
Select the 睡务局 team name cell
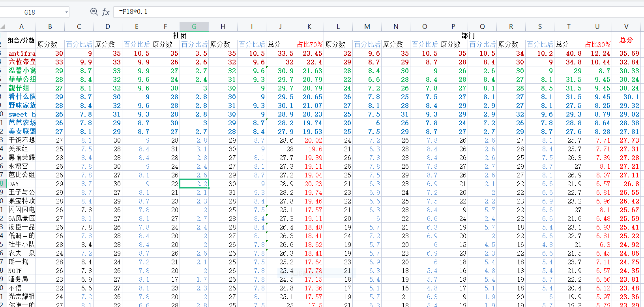pyautogui.click(x=21, y=279)
